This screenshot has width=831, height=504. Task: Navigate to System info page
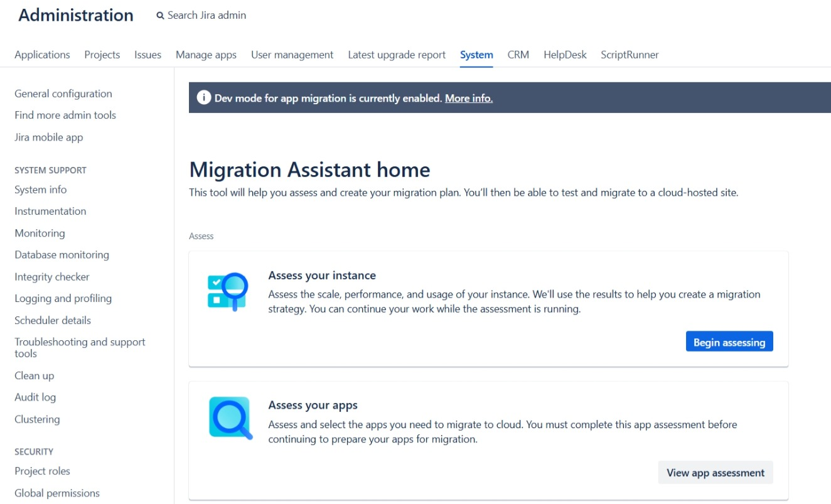(41, 190)
